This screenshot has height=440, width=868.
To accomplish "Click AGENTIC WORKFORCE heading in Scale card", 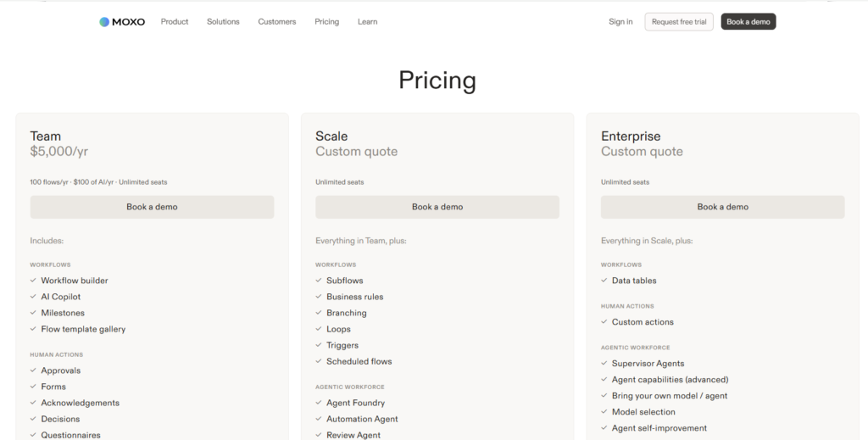I will 350,387.
